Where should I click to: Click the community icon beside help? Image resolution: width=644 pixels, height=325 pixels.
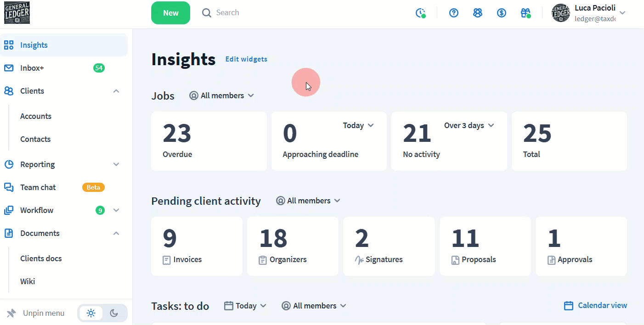[x=478, y=13]
